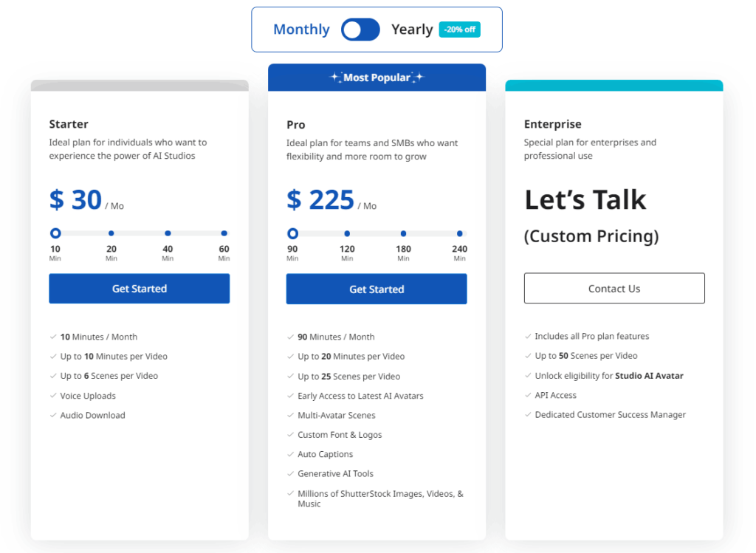Toggle the Monthly/Yearly billing switch

click(x=360, y=30)
